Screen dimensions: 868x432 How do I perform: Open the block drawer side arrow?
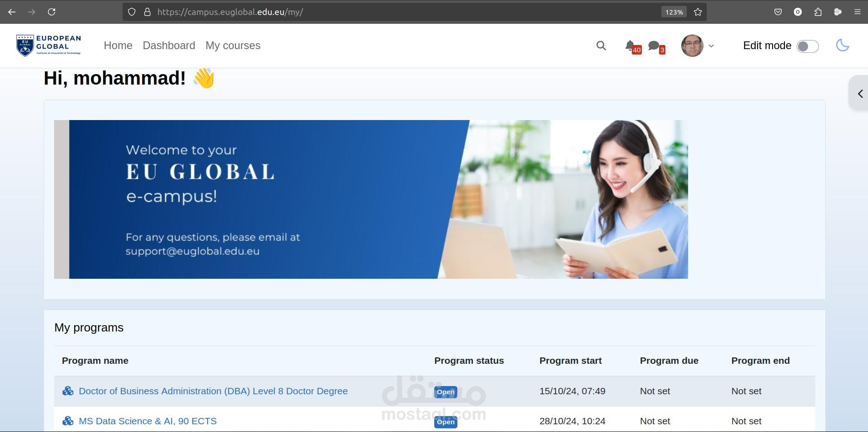(860, 94)
